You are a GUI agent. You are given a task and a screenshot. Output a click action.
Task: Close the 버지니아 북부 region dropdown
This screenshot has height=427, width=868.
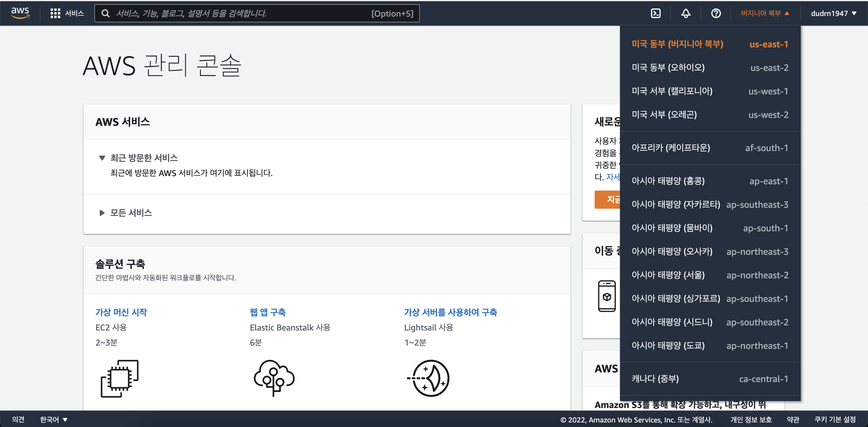765,13
